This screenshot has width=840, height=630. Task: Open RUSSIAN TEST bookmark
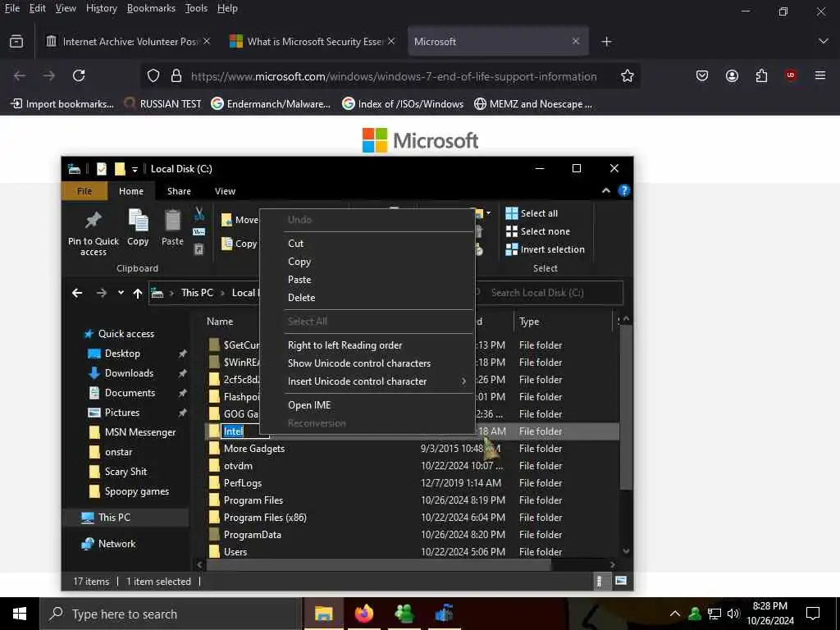click(x=163, y=104)
